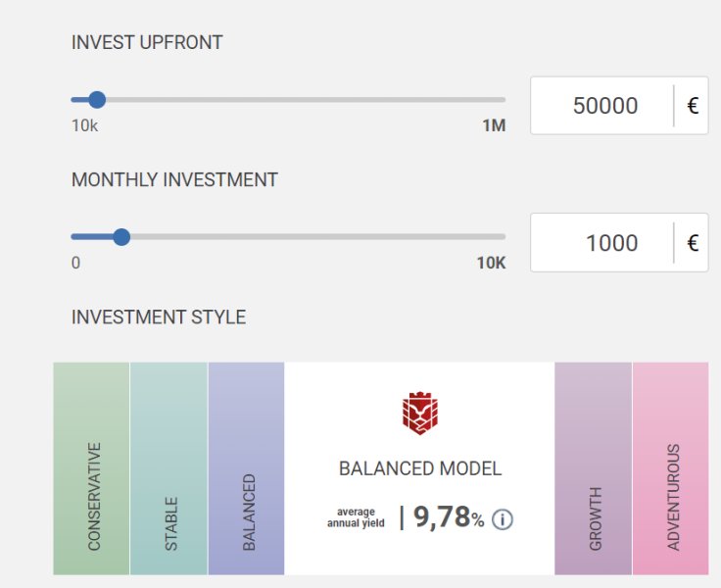
Task: Pick the Adventurous investment style
Action: pos(671,468)
